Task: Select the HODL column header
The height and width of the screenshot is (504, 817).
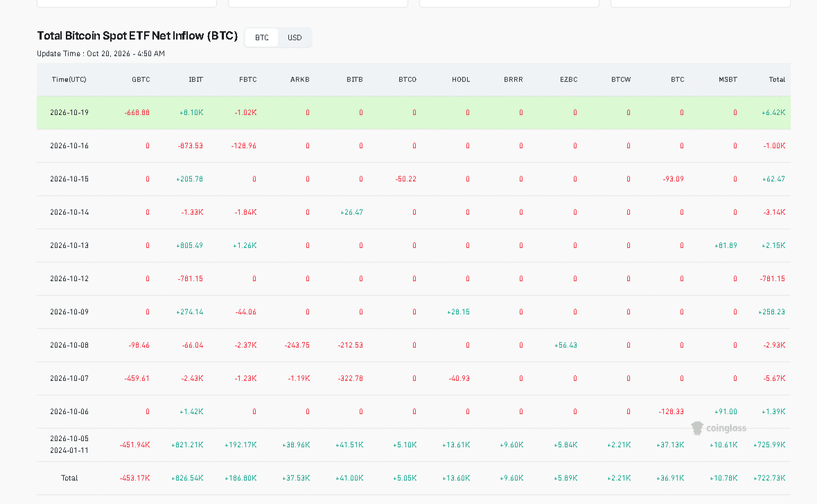Action: click(461, 80)
